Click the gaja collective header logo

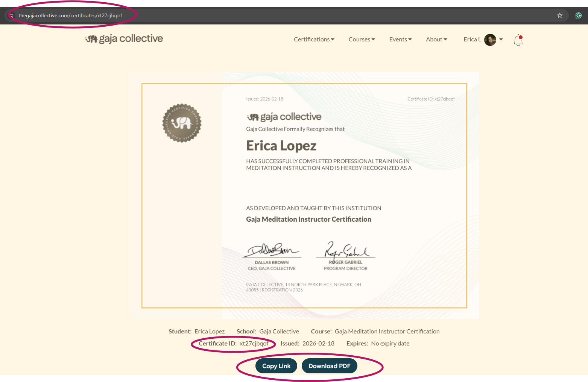(x=124, y=39)
